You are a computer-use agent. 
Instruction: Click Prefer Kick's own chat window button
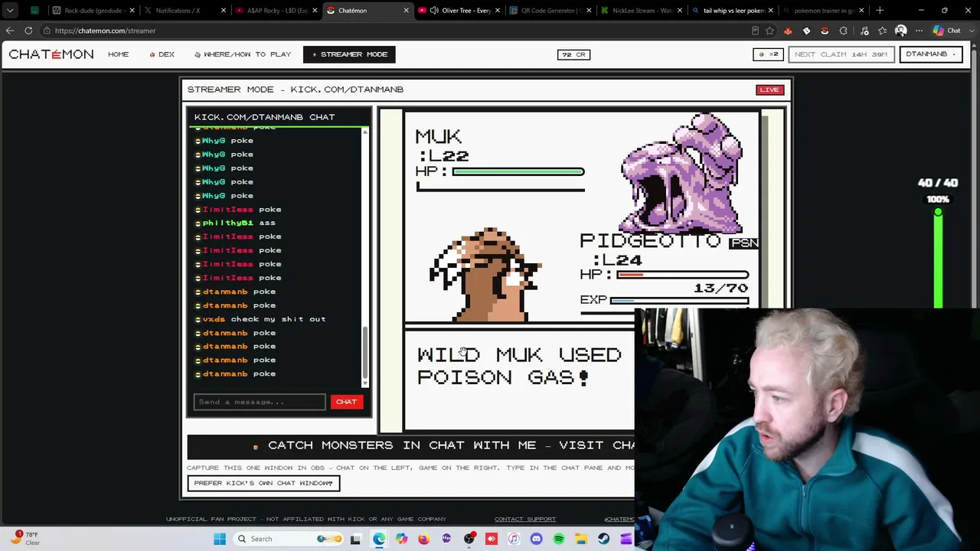point(263,483)
